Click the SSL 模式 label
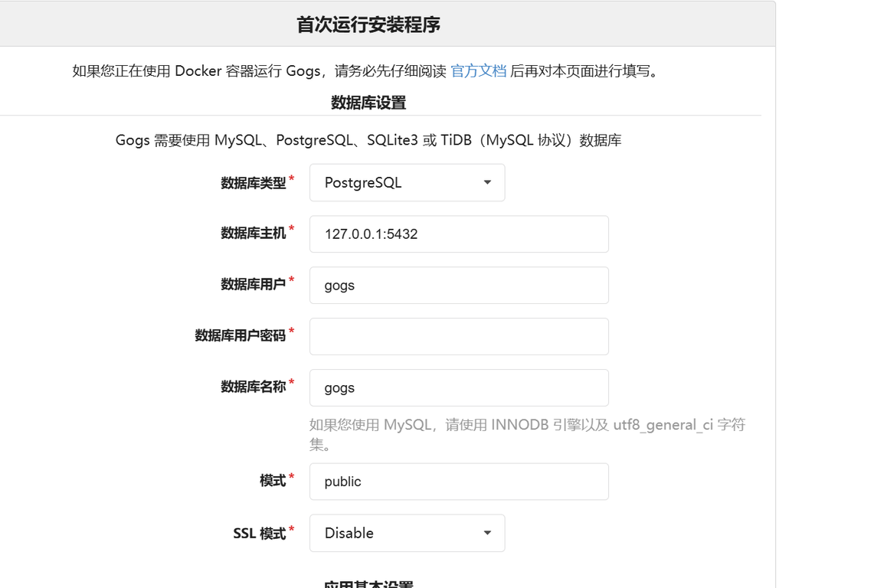Screen dimensions: 874x588 (259, 534)
